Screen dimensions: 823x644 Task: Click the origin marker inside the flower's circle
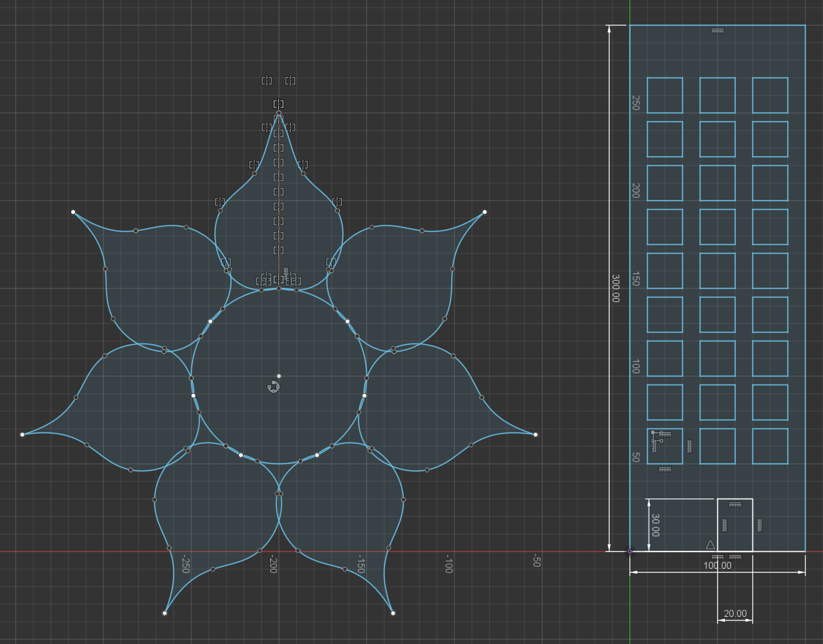pos(273,387)
